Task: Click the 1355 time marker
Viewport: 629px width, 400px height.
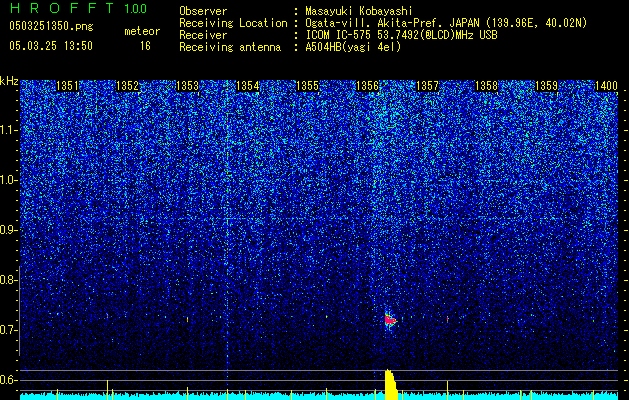Action: [308, 86]
